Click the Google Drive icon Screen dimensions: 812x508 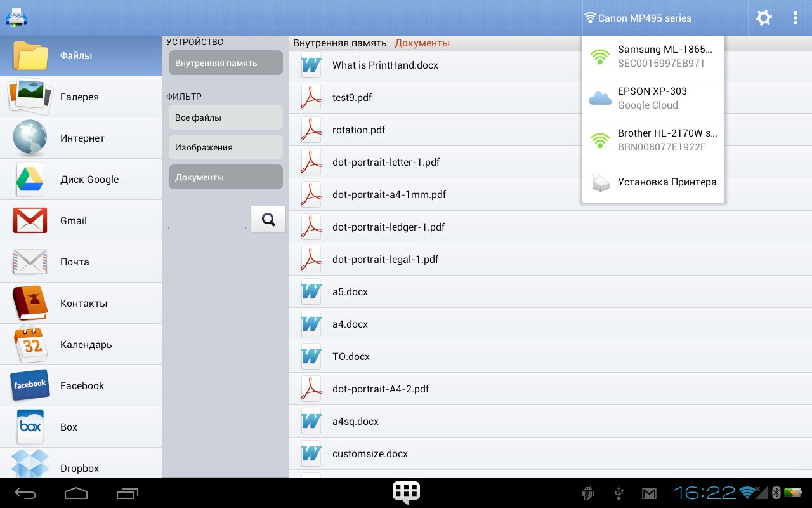coord(30,179)
